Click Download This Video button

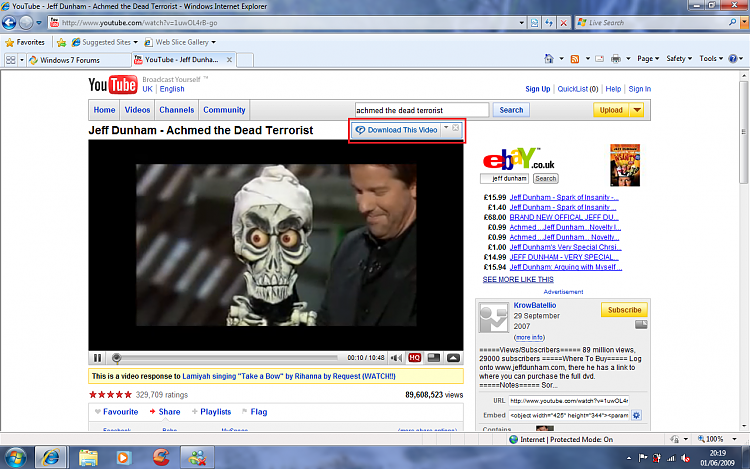pos(397,130)
